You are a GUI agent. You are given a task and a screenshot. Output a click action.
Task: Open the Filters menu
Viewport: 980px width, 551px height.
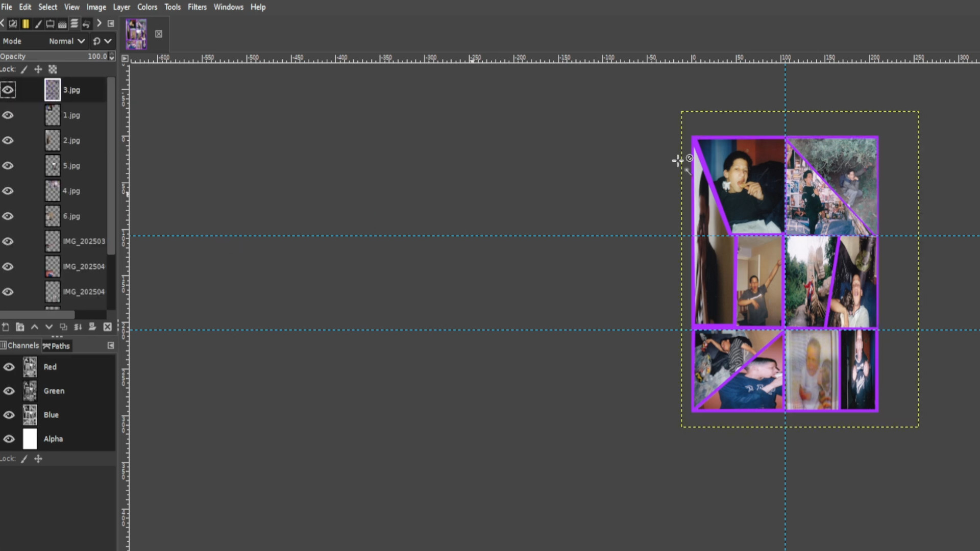point(197,7)
